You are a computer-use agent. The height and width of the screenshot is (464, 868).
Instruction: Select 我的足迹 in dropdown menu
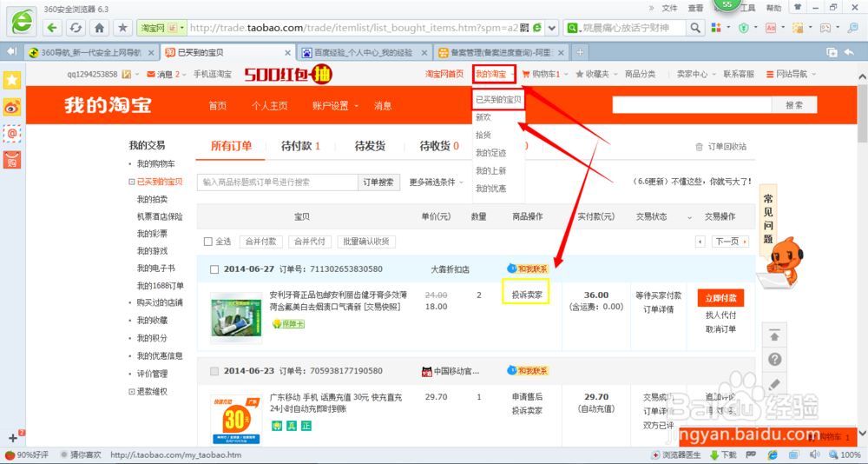pos(490,153)
